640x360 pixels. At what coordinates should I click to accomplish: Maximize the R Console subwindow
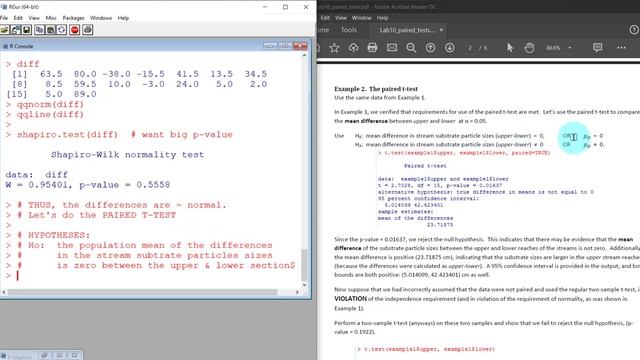click(x=285, y=46)
